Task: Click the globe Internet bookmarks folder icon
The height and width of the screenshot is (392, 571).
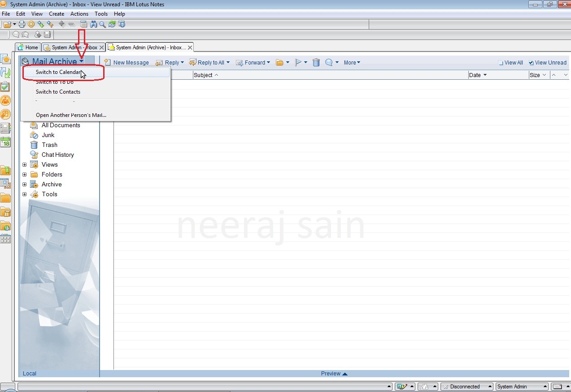Action: point(5,226)
